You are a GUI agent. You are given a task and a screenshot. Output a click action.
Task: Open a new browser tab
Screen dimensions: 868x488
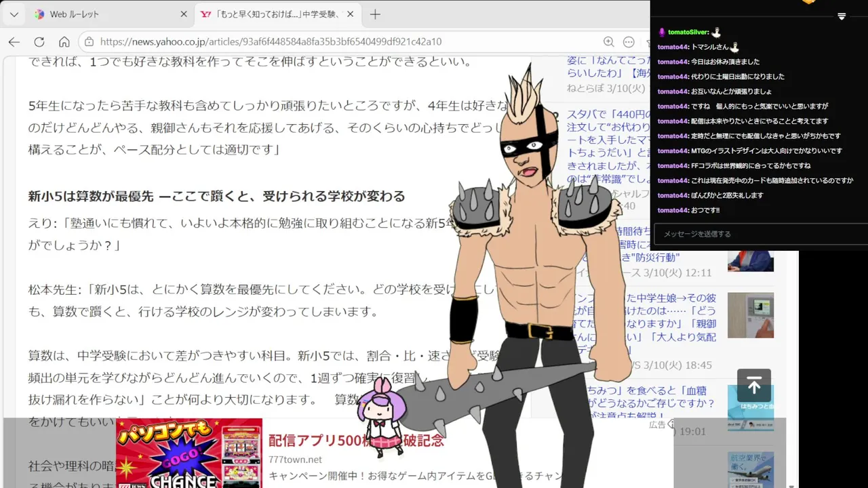point(375,14)
